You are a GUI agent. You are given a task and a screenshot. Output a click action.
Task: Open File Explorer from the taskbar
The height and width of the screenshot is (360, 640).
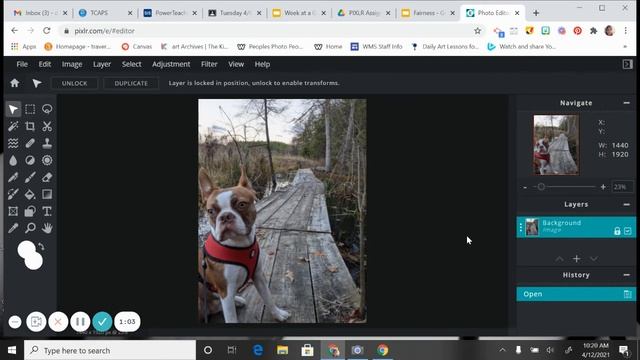tap(282, 350)
